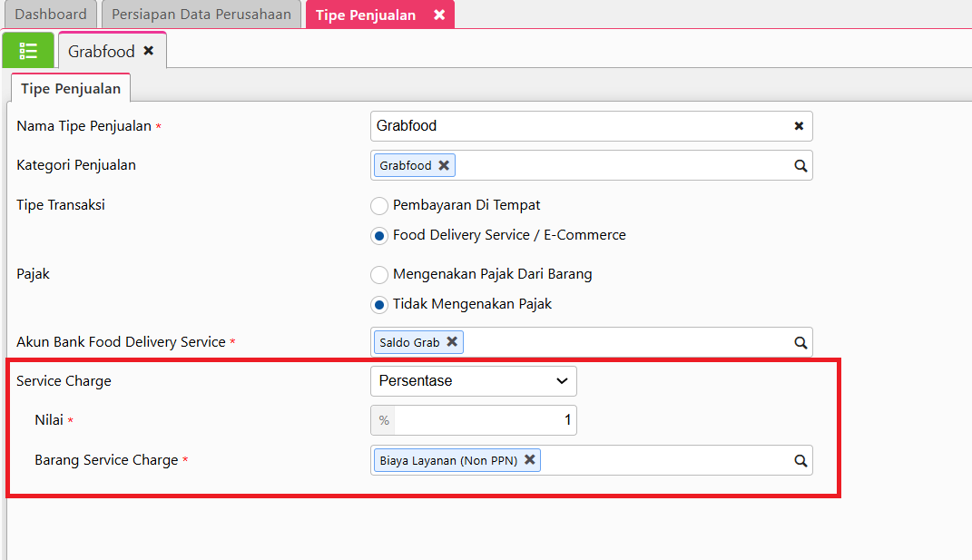972x560 pixels.
Task: Remove the Saldo Grab account tag
Action: 452,342
